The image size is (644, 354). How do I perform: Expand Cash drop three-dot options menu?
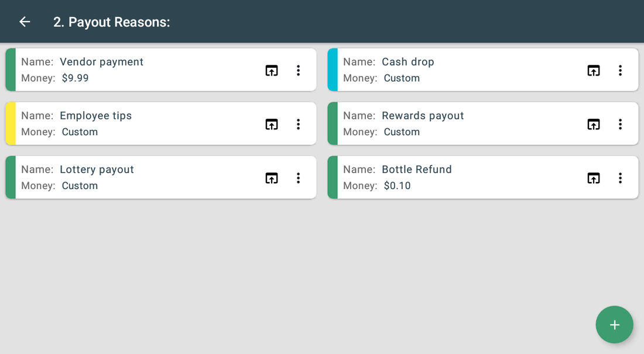point(620,70)
